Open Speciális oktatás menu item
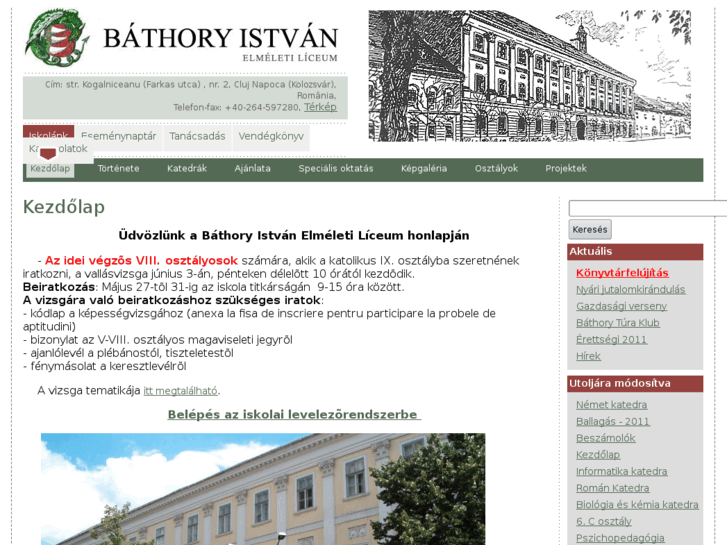Viewport: 727px width, 545px height. [x=336, y=168]
